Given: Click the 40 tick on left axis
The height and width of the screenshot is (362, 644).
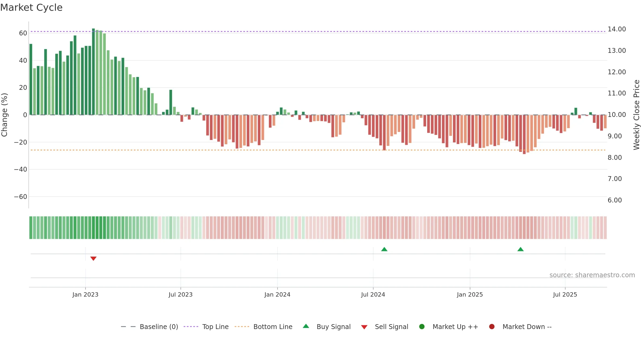Looking at the screenshot, I should pyautogui.click(x=23, y=61).
